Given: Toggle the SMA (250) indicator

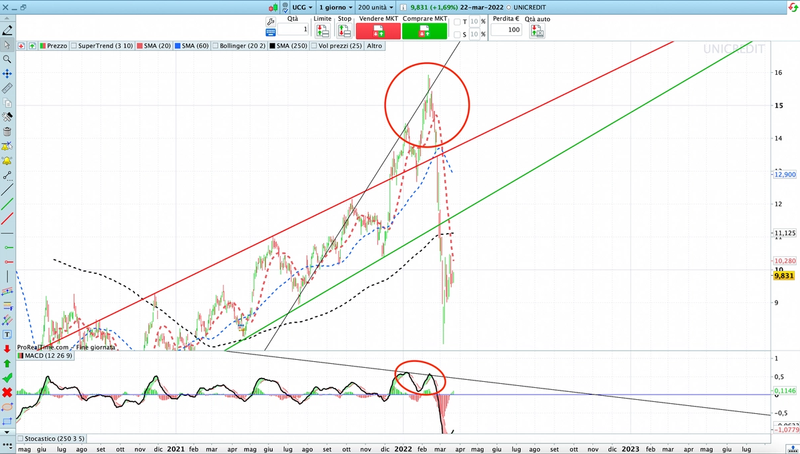Looking at the screenshot, I should click(x=289, y=46).
